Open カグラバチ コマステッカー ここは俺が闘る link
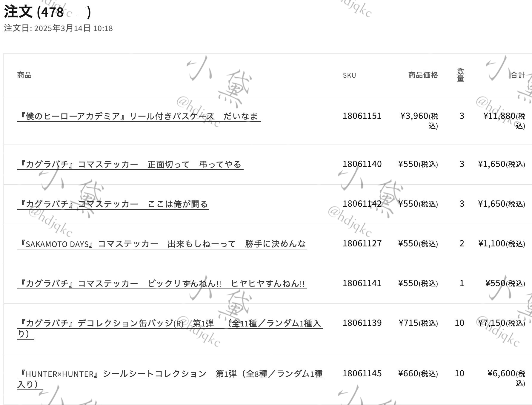The height and width of the screenshot is (405, 532). pos(113,204)
